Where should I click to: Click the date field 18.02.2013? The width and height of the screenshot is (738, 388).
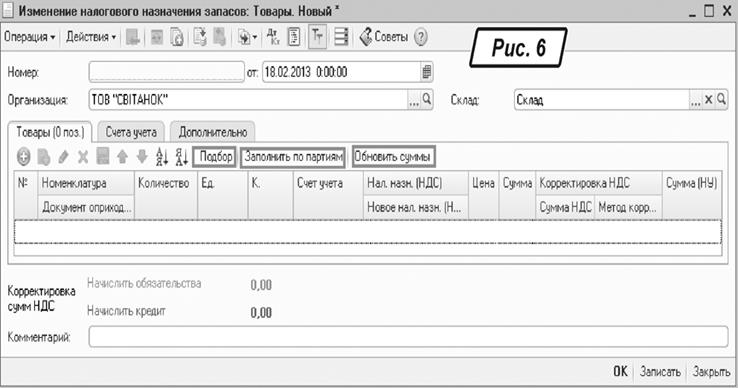coord(341,72)
